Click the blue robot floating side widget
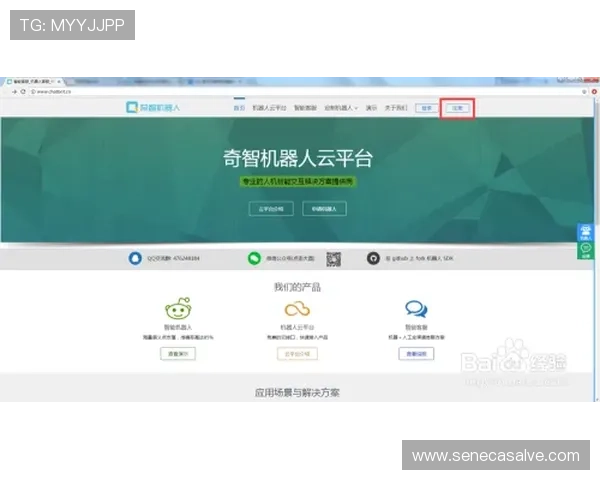Viewport: 600px width, 480px height. (585, 232)
